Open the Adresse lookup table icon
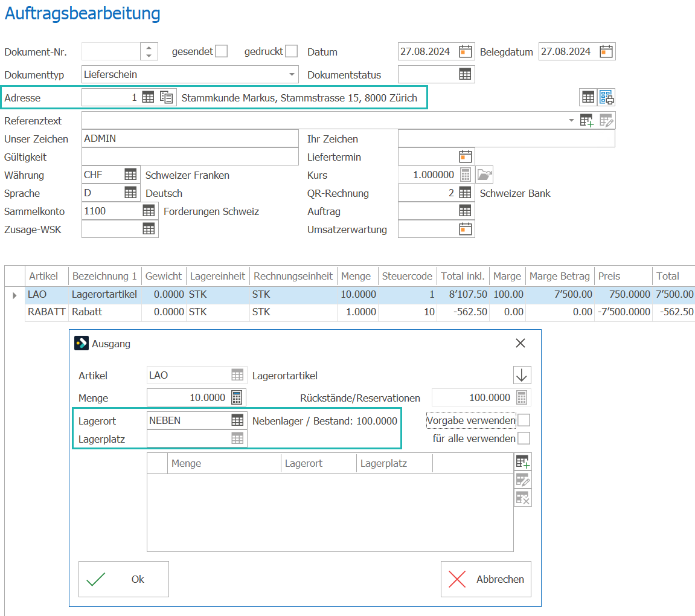Image resolution: width=695 pixels, height=616 pixels. pos(148,97)
